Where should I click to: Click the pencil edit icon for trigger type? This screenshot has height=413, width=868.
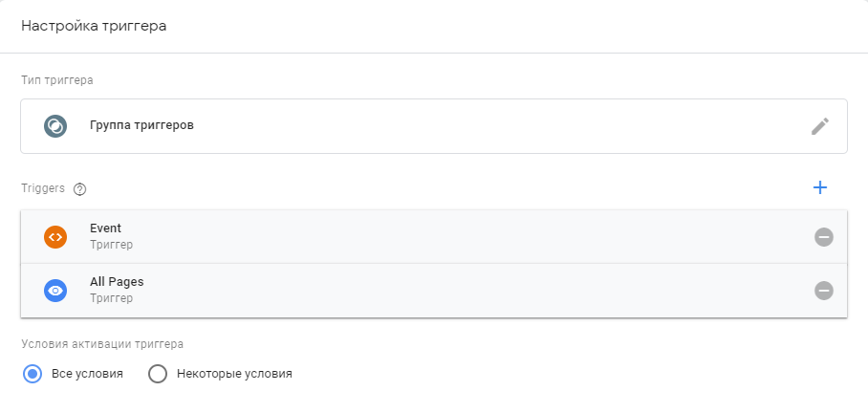point(819,126)
